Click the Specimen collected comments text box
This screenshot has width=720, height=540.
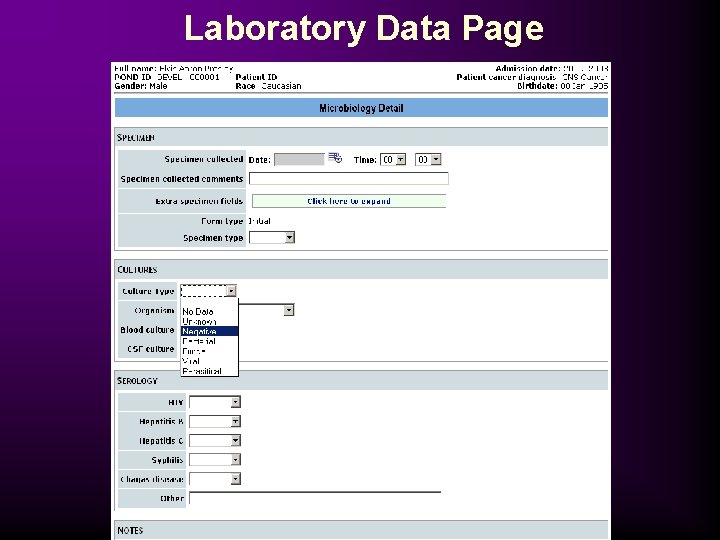(349, 179)
